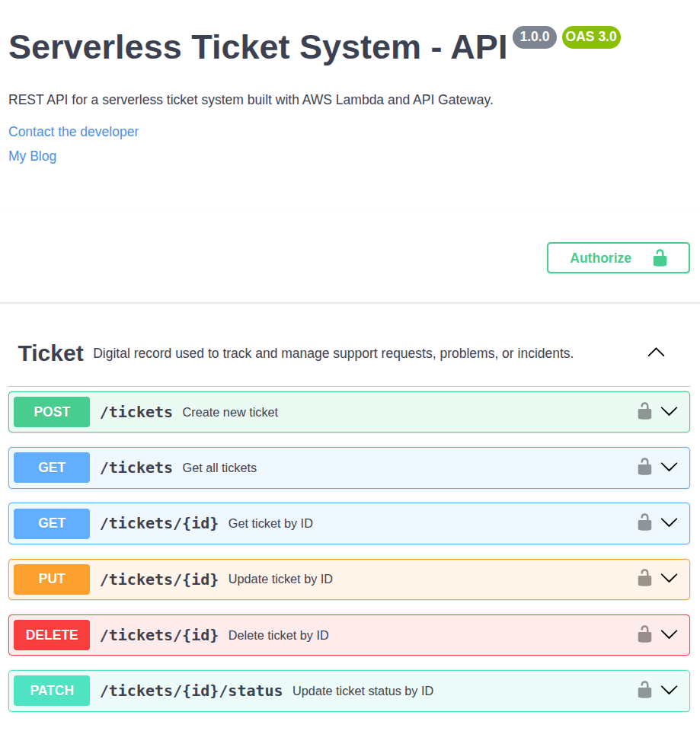
Task: Select the Get ticket by ID path
Action: click(x=159, y=523)
